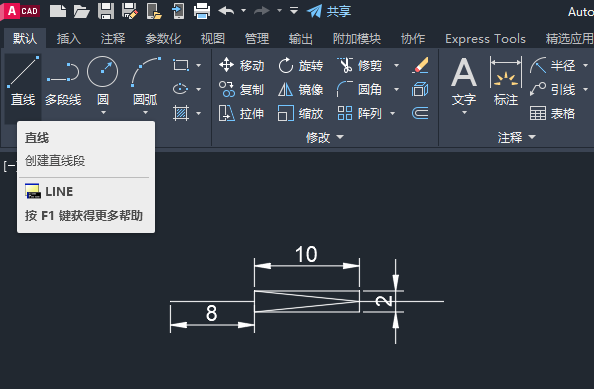
Task: Activate the Rotate (旋转) command
Action: point(300,66)
